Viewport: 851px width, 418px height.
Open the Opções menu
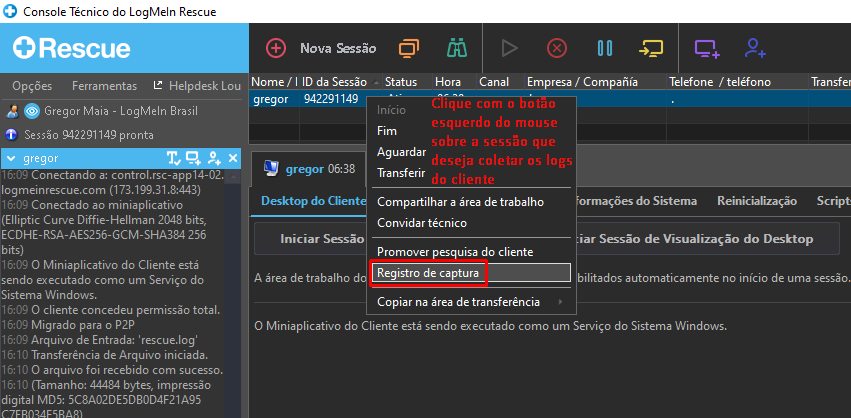(32, 86)
